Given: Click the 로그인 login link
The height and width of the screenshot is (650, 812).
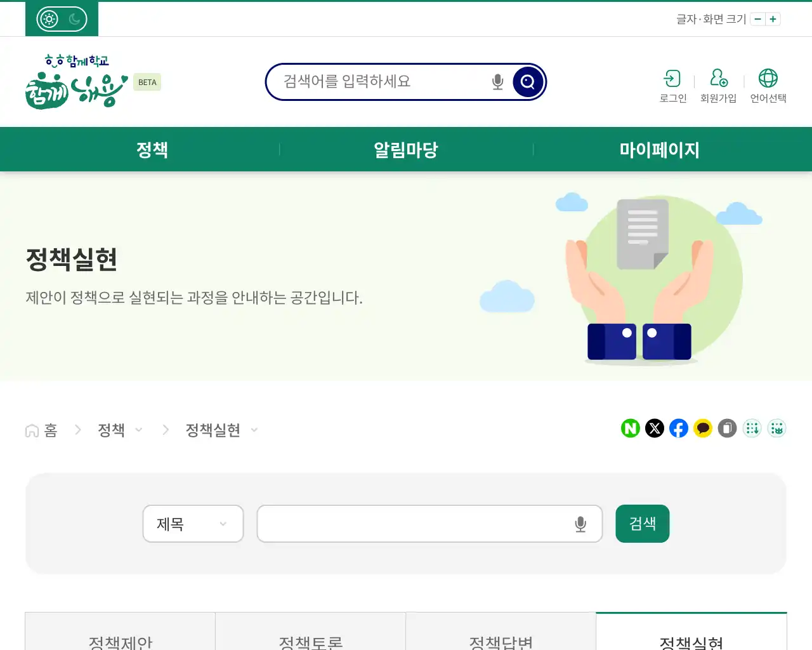Looking at the screenshot, I should point(672,86).
